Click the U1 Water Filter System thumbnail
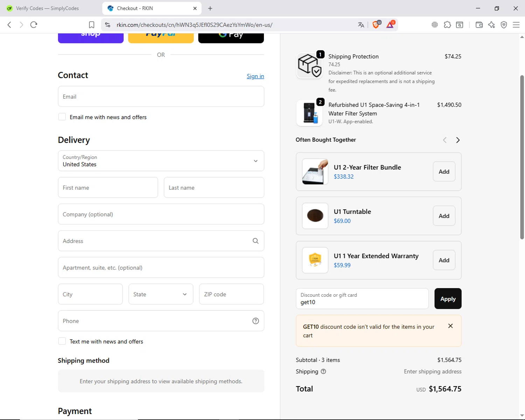This screenshot has height=420, width=525. click(309, 113)
